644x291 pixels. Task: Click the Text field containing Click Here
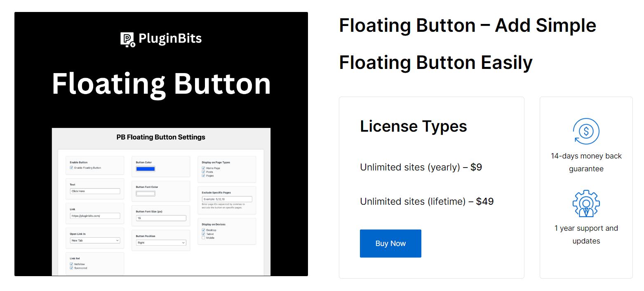[x=95, y=191]
